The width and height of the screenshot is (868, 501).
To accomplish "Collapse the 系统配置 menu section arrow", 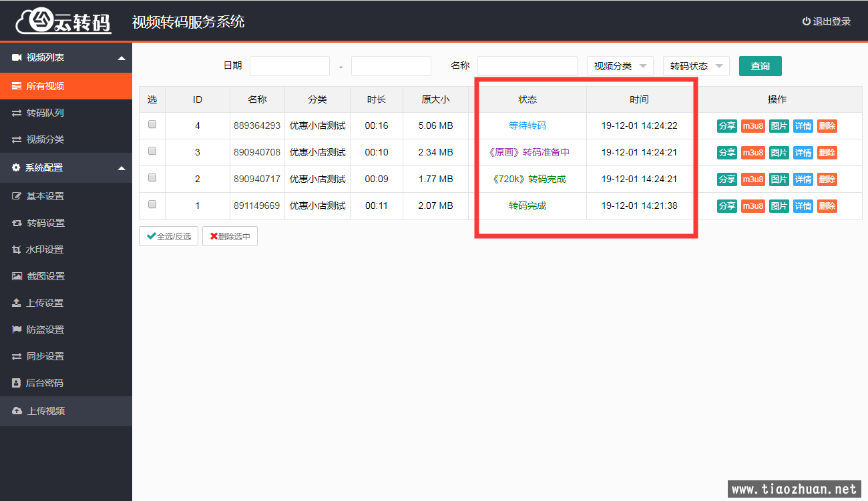I will (122, 168).
